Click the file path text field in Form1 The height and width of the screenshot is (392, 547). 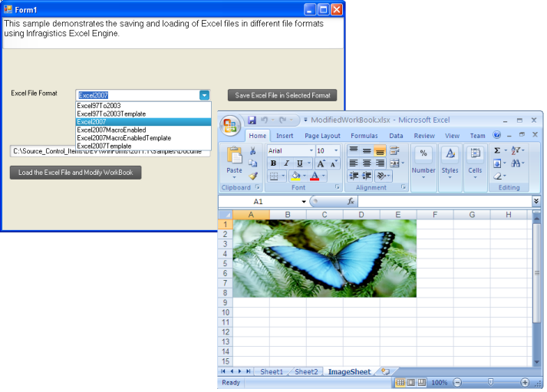pos(110,151)
